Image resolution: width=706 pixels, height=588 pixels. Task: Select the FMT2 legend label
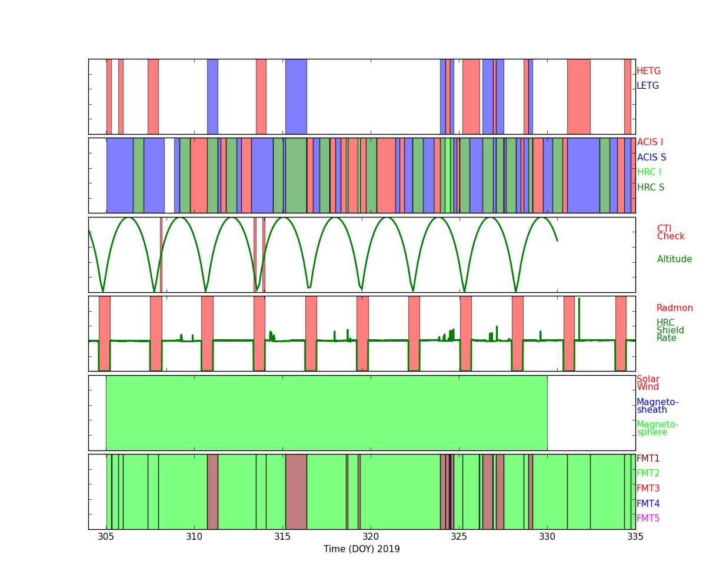[648, 473]
